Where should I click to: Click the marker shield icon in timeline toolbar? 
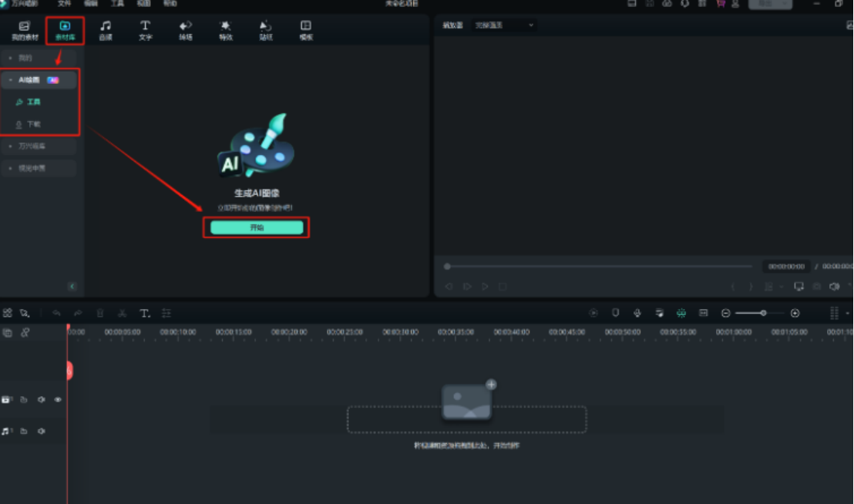pos(615,312)
